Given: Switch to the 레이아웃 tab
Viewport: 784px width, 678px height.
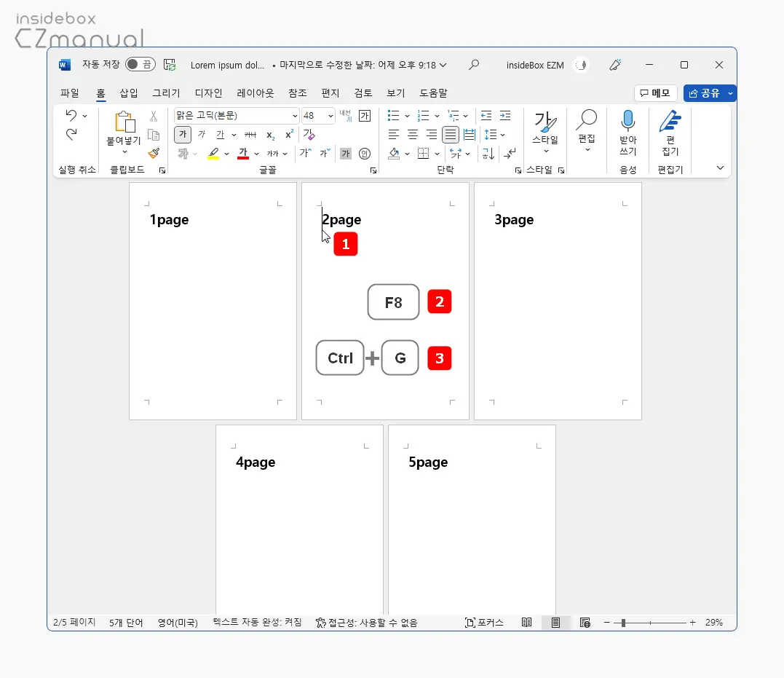Looking at the screenshot, I should point(256,93).
